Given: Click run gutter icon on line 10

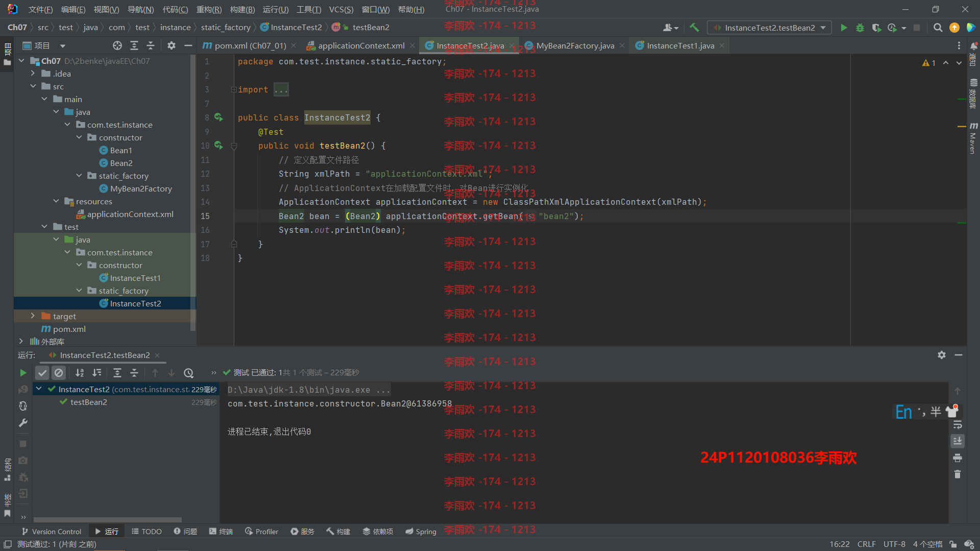Looking at the screenshot, I should [218, 146].
